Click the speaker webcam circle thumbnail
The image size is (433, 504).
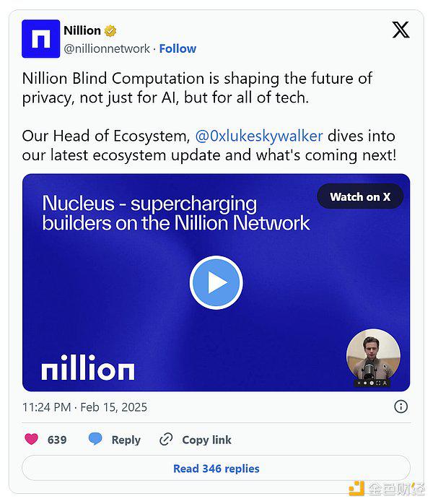point(373,355)
